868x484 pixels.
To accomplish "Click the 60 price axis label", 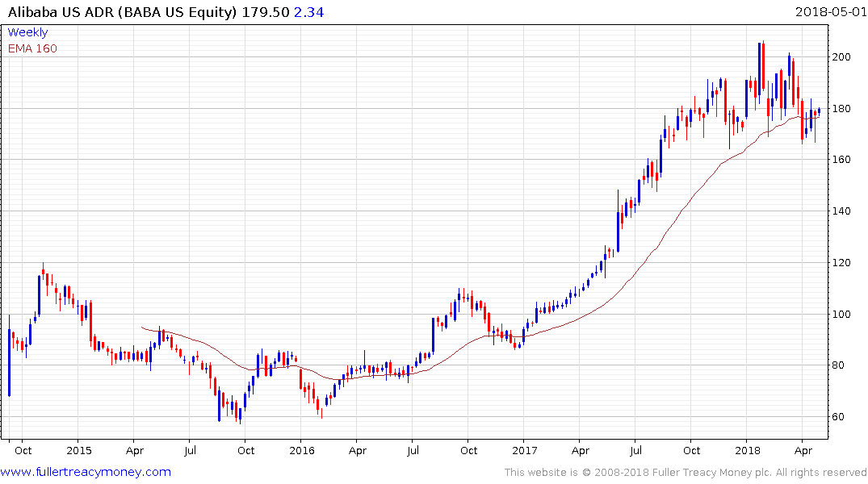I will pyautogui.click(x=838, y=416).
